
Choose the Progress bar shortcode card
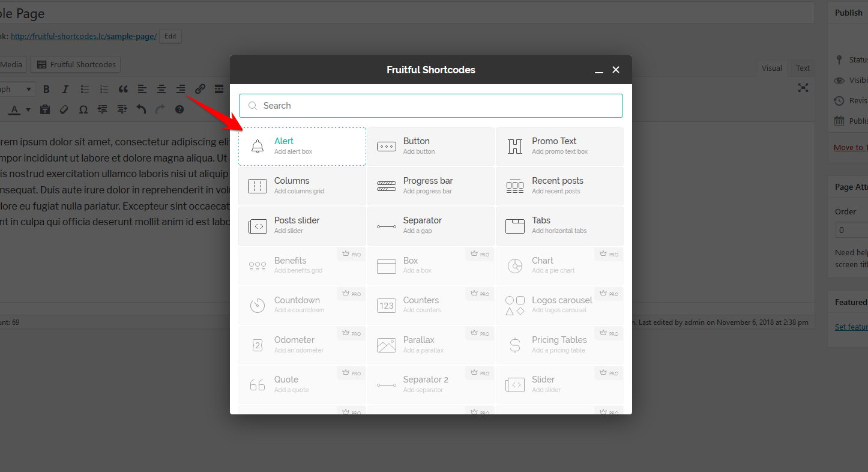coord(431,186)
